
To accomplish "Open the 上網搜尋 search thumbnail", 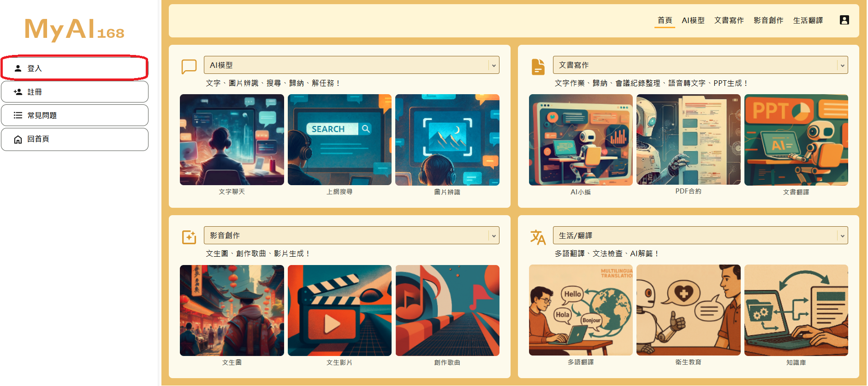I will 339,140.
